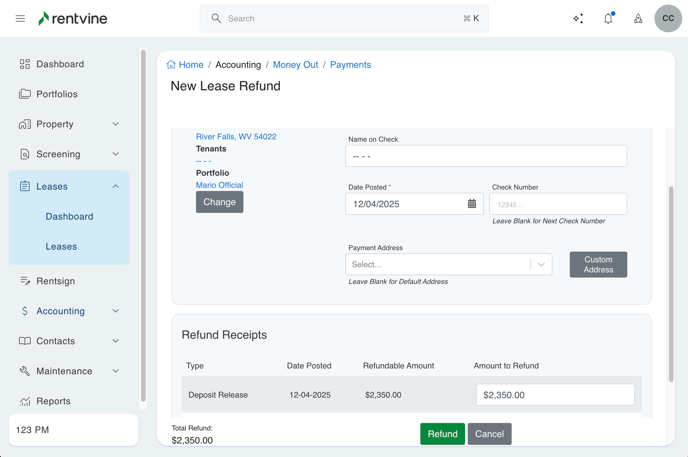The height and width of the screenshot is (457, 688).
Task: Click the green Refund button
Action: click(x=442, y=434)
